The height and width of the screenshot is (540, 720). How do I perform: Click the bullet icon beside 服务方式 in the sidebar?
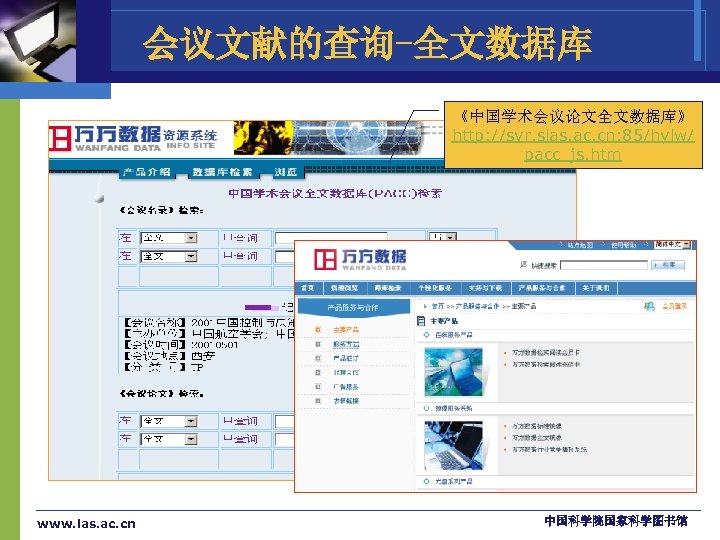pyautogui.click(x=318, y=344)
